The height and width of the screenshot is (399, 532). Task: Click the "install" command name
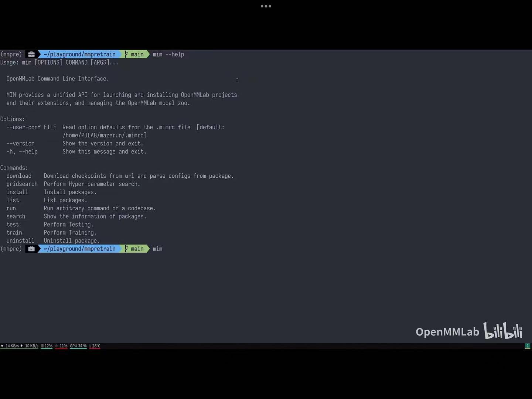click(x=17, y=192)
